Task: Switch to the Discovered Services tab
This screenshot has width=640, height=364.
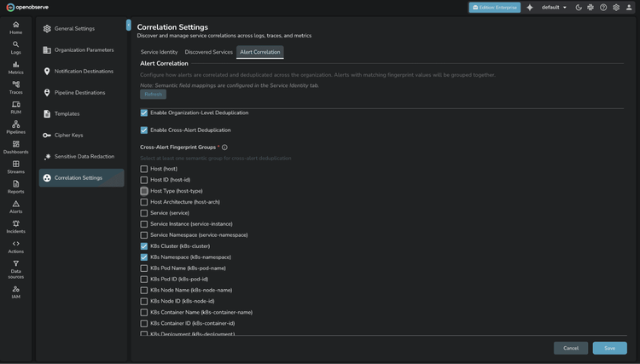Action: point(208,52)
